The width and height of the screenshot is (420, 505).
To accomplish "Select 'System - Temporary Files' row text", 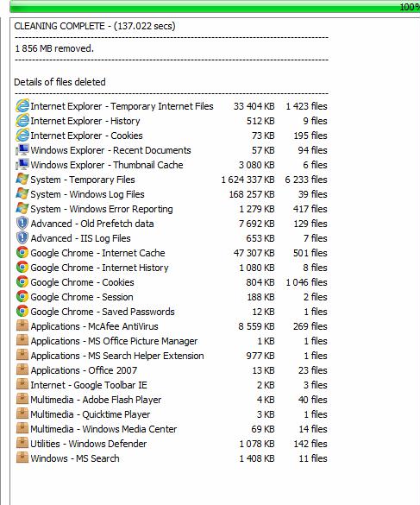I will coord(83,180).
